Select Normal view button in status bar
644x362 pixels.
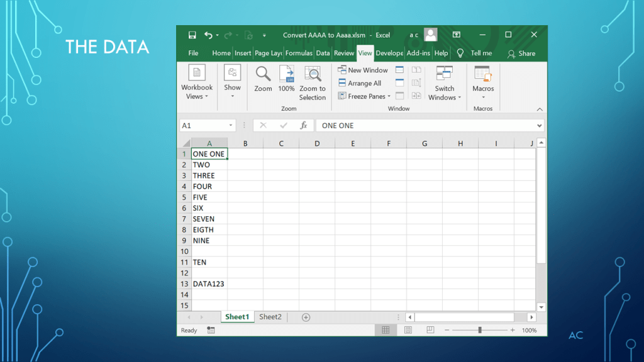point(386,330)
